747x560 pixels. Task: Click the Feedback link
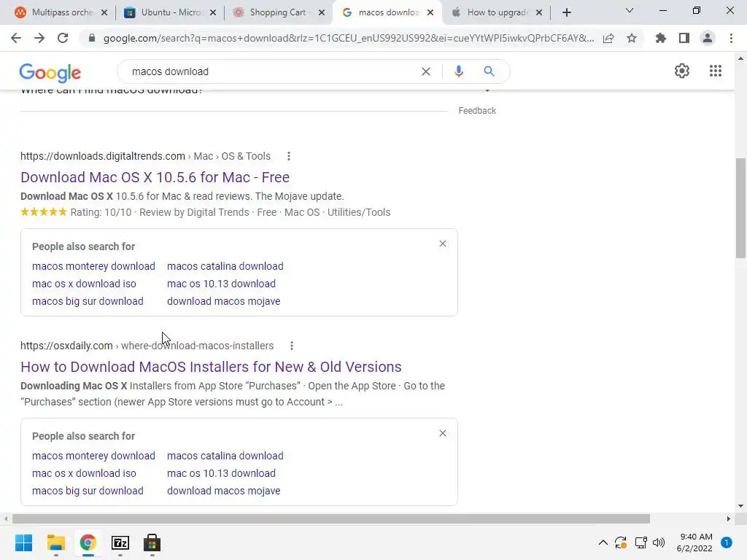coord(477,111)
